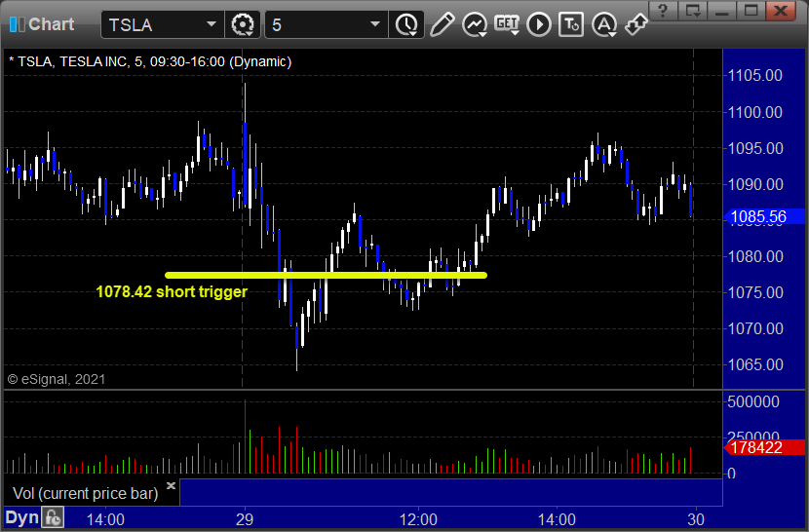Image resolution: width=809 pixels, height=532 pixels.
Task: Click the 1095.00 price axis label
Action: click(754, 149)
